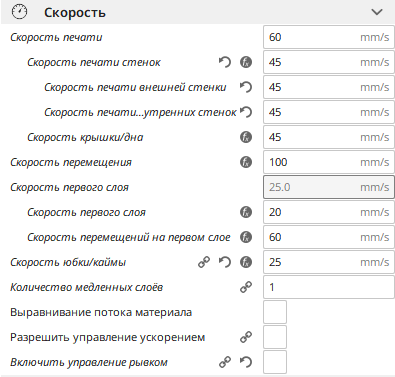Image resolution: width=395 pixels, height=377 pixels.
Task: Click link icon for Количество медленных слоёв
Action: point(246,287)
